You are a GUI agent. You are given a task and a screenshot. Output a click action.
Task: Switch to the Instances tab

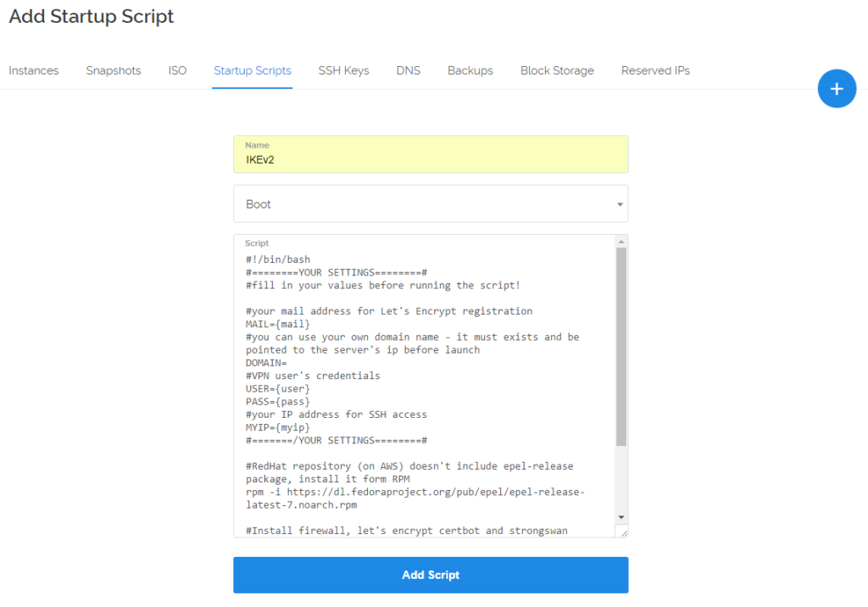click(34, 71)
